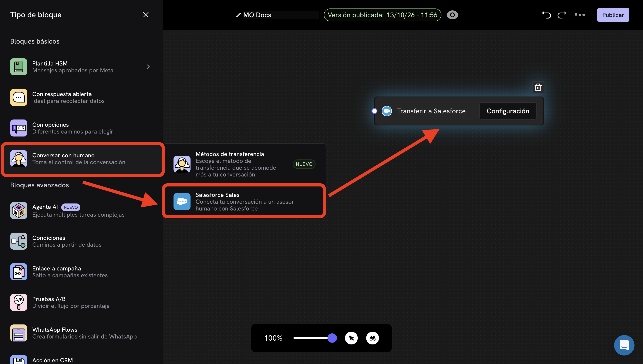
Task: Select the Agente AI block icon
Action: (x=19, y=210)
